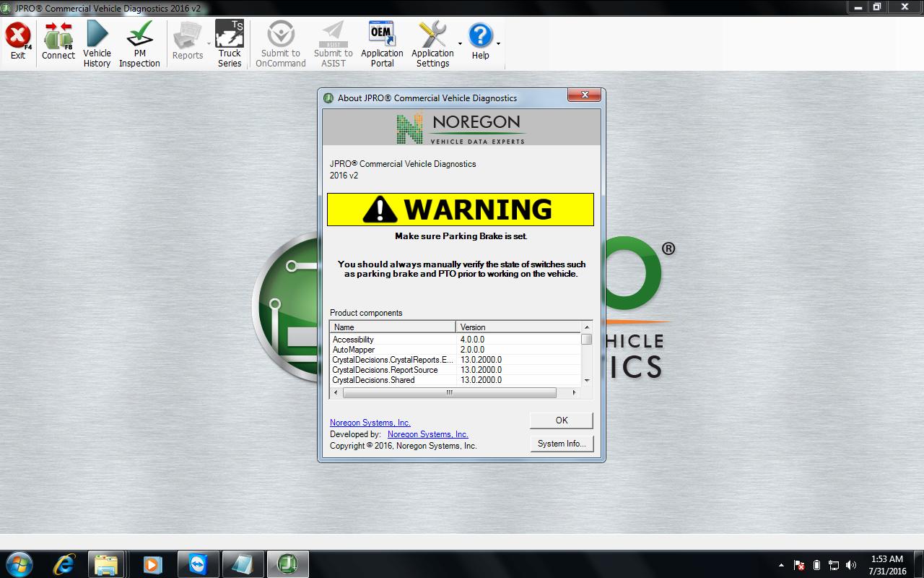Open the Developed by Noregon Systems link
This screenshot has width=924, height=578.
pos(428,434)
